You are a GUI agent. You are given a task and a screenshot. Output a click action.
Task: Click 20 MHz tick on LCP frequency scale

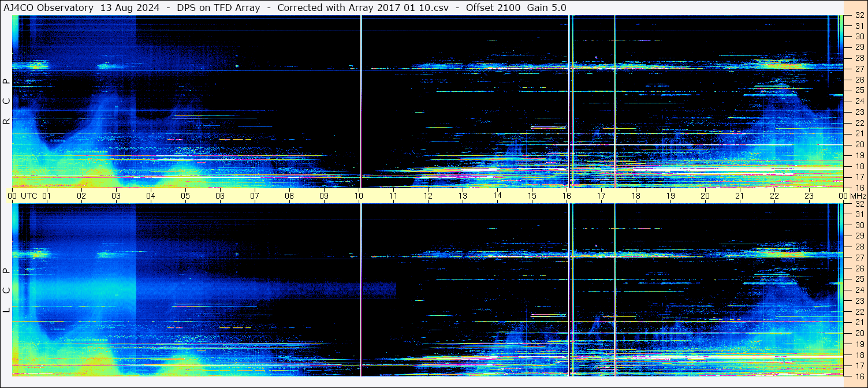click(859, 333)
